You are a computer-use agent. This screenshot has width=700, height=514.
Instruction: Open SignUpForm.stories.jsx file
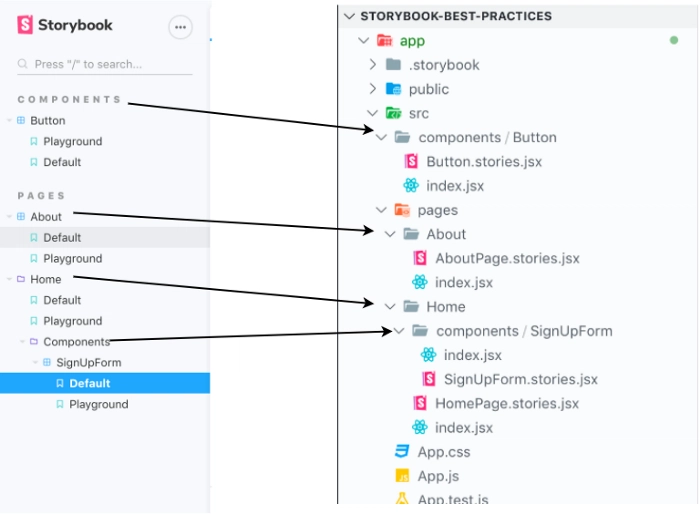[x=521, y=379]
